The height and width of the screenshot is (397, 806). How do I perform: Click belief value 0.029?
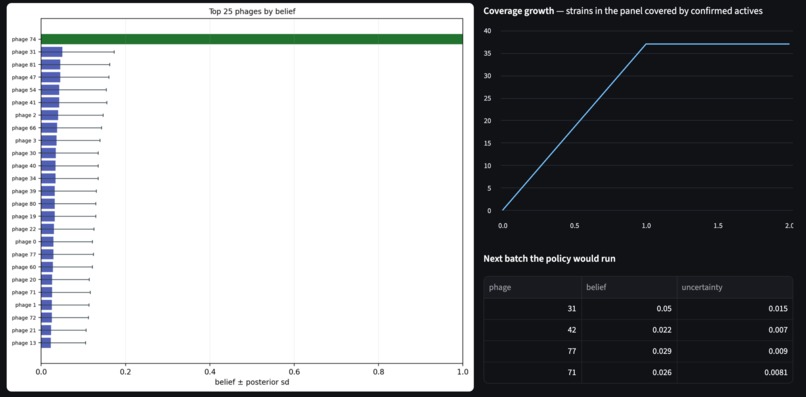629,351
